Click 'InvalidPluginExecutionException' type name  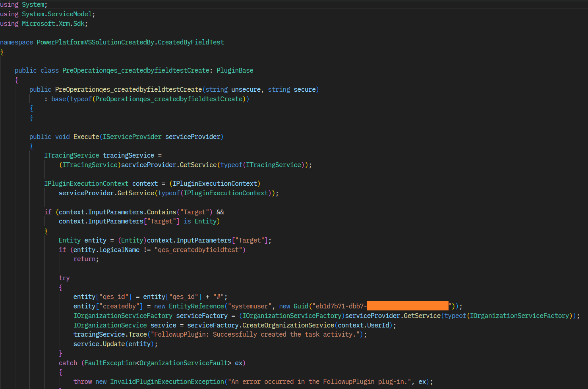[x=167, y=382]
